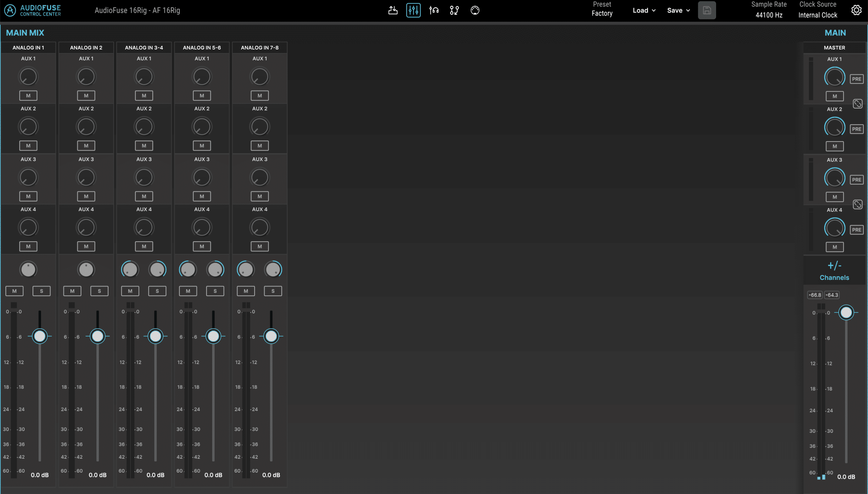Open the MIDI connector view icon
Image resolution: width=868 pixels, height=494 pixels.
tap(475, 10)
